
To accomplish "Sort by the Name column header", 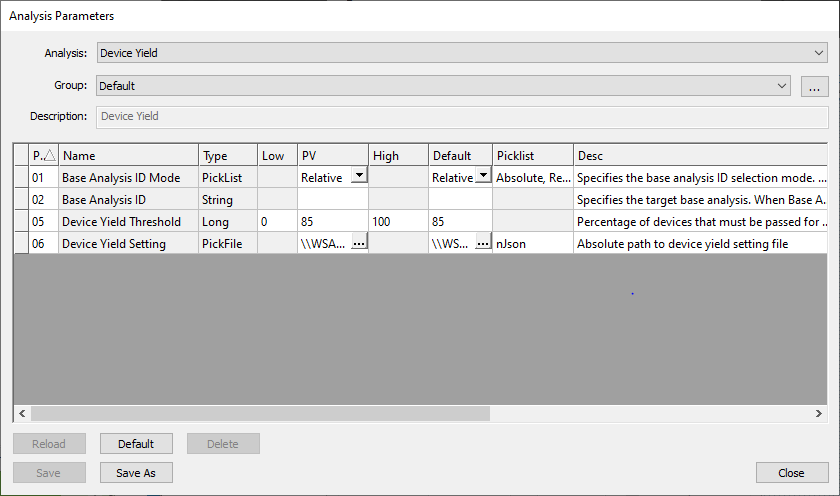I will click(x=128, y=156).
